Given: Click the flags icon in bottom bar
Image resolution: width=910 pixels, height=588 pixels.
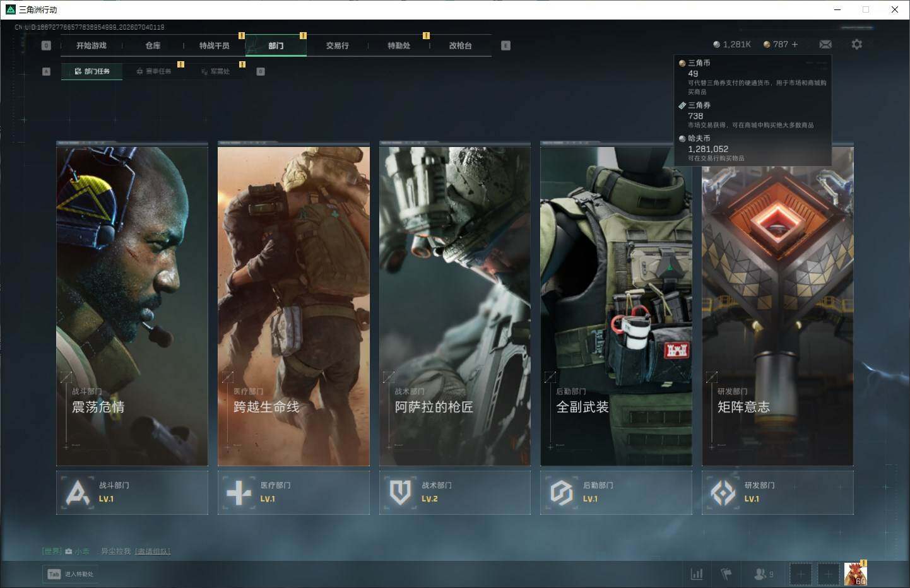Looking at the screenshot, I should pos(726,574).
